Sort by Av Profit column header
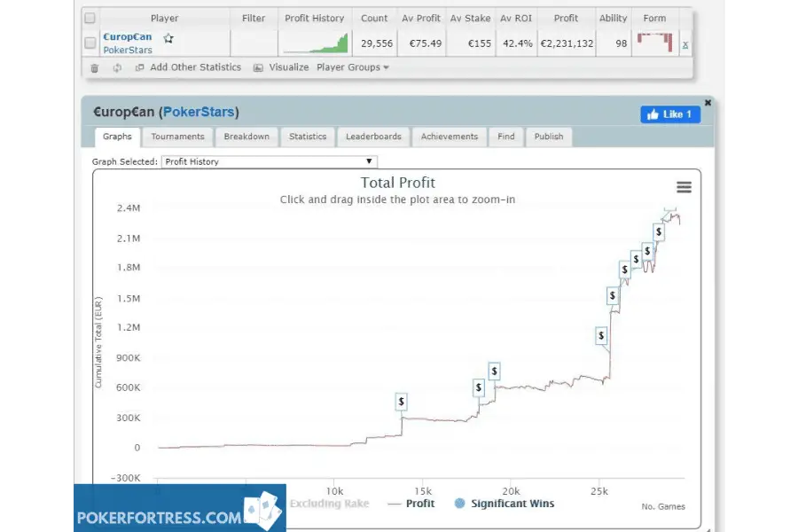 tap(421, 19)
